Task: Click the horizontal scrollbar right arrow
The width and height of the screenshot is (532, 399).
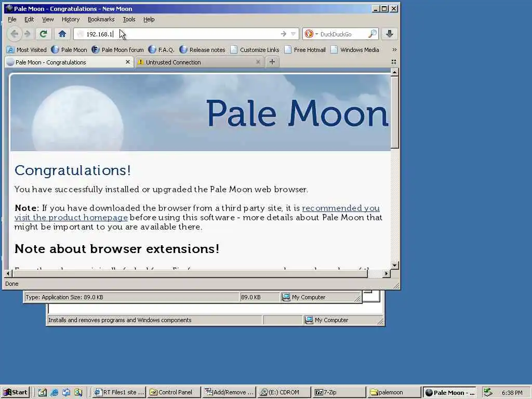Action: (x=386, y=273)
